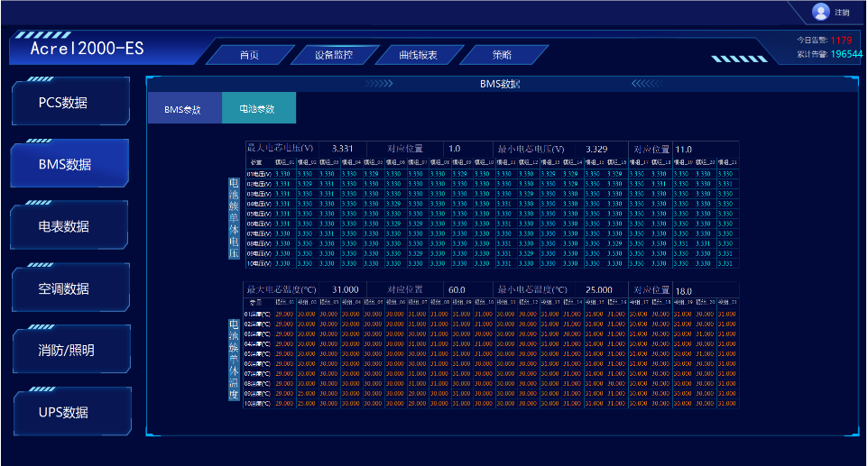The height and width of the screenshot is (466, 868).
Task: Click max temperature position value 60.0
Action: click(457, 289)
